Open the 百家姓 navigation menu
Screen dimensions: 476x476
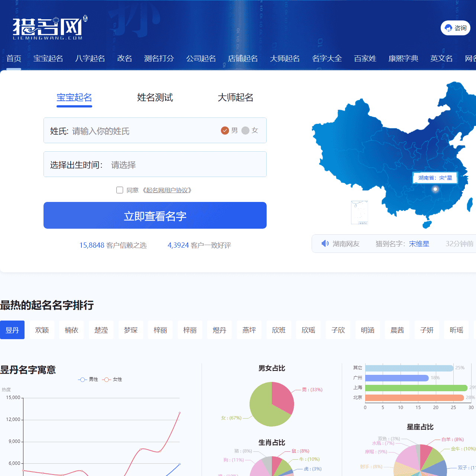[x=365, y=59]
